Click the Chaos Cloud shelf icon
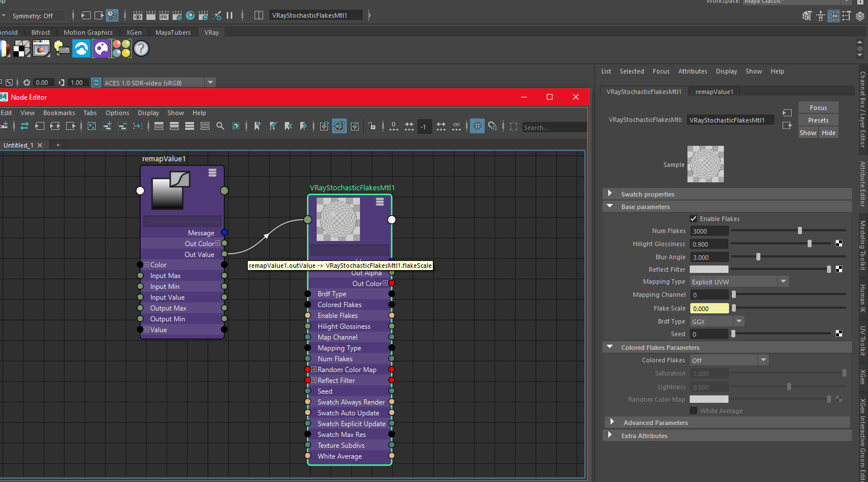The width and height of the screenshot is (868, 482). click(x=81, y=49)
